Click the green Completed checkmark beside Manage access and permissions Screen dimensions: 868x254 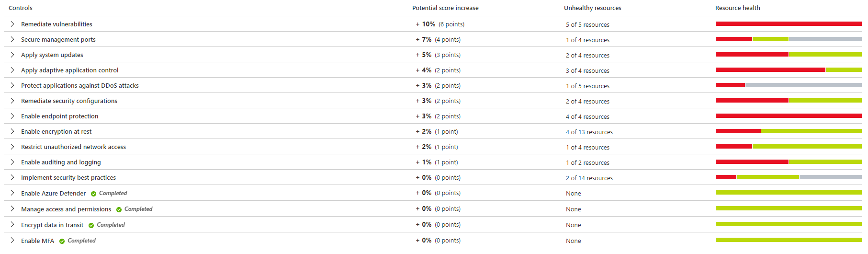(x=119, y=209)
